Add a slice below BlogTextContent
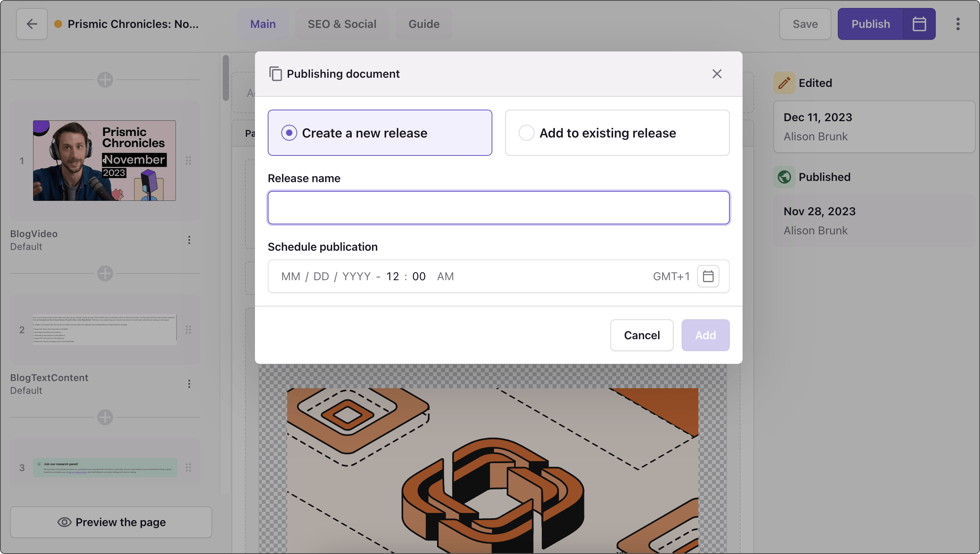 pos(105,417)
